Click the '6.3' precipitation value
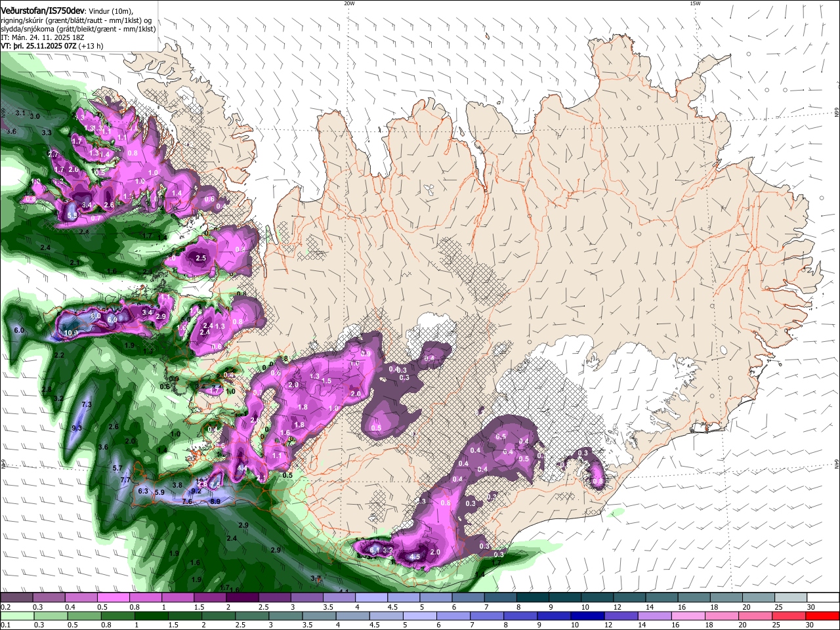The height and width of the screenshot is (630, 840). tap(143, 491)
